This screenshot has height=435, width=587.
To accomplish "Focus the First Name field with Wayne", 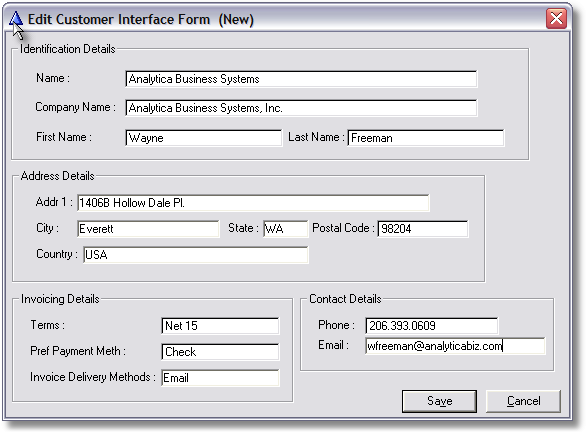I will [x=204, y=138].
